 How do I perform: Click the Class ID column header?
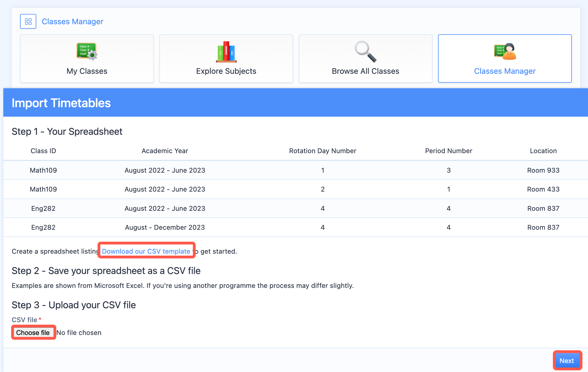click(43, 151)
